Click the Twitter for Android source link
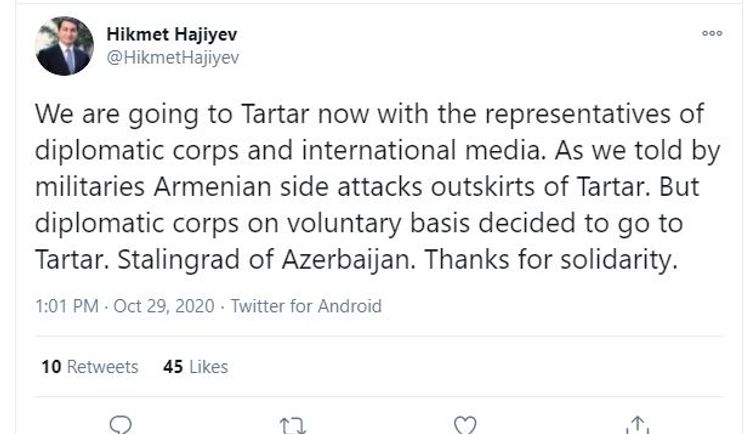The height and width of the screenshot is (434, 750). coord(306,306)
